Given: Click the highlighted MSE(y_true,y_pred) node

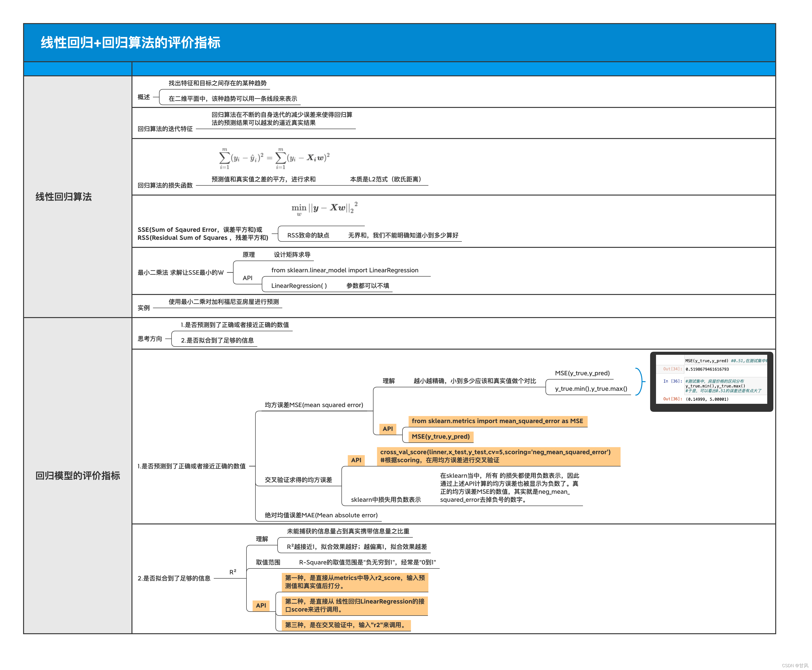Looking at the screenshot, I should [x=441, y=437].
